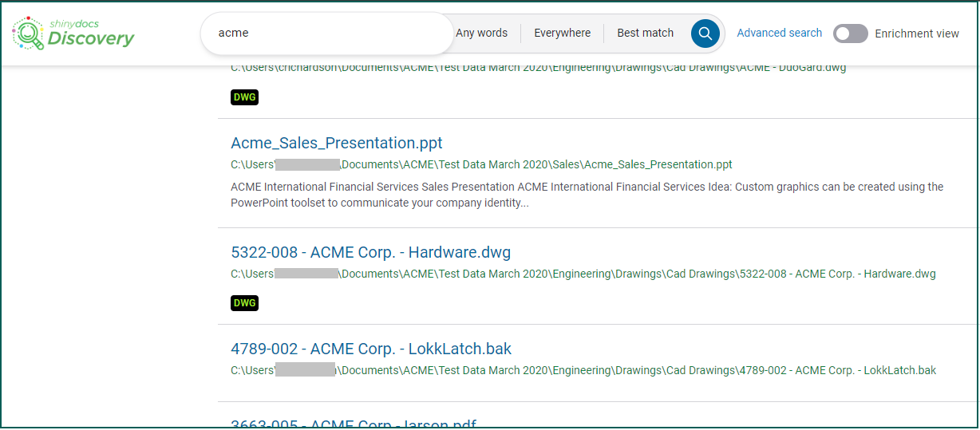Screen dimensions: 980x430
Task: Click the DuoGard.dwg file path text
Action: pos(538,69)
